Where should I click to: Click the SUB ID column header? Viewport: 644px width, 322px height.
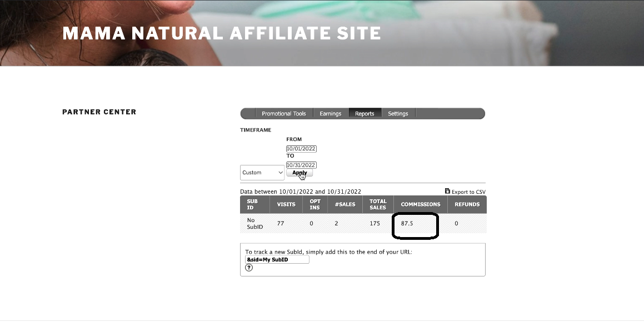click(255, 204)
